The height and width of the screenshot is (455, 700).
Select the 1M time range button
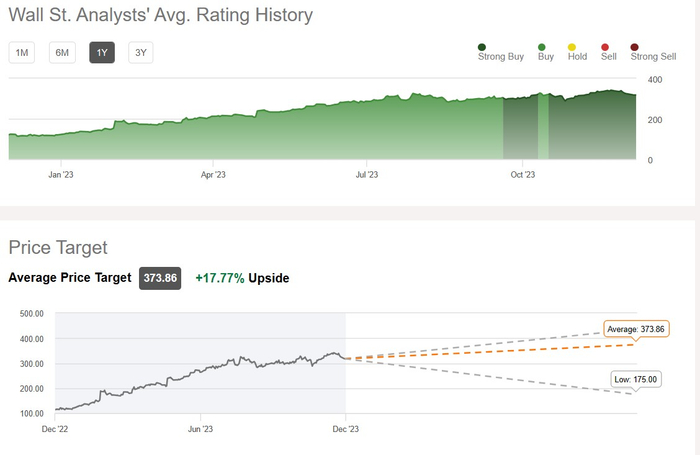(22, 53)
